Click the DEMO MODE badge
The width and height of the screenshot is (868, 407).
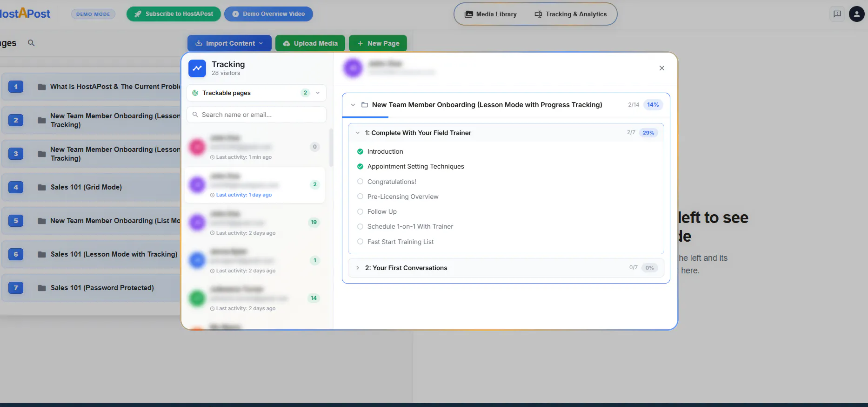[x=93, y=14]
